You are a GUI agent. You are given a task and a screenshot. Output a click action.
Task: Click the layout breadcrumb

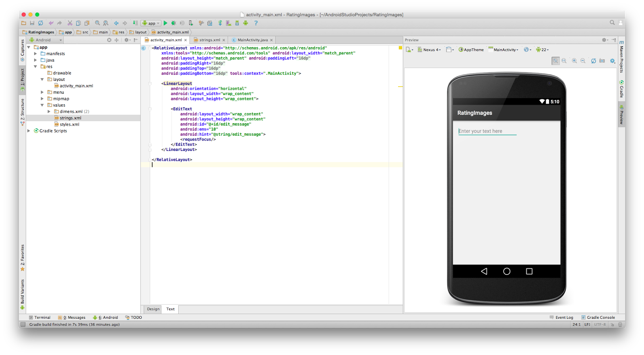pyautogui.click(x=138, y=32)
